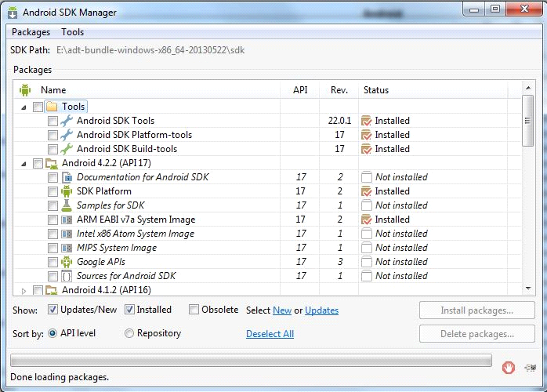
Task: Check the Tools folder checkbox
Action: (38, 107)
